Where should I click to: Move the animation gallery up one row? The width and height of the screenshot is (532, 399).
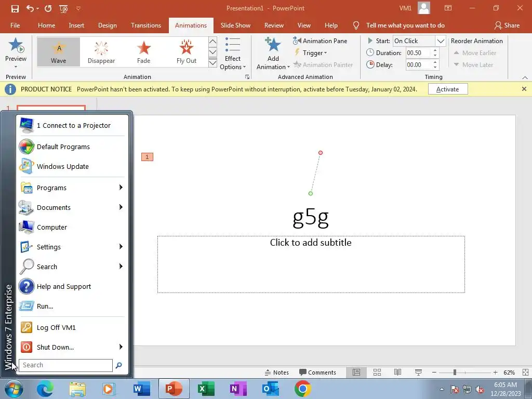(212, 42)
